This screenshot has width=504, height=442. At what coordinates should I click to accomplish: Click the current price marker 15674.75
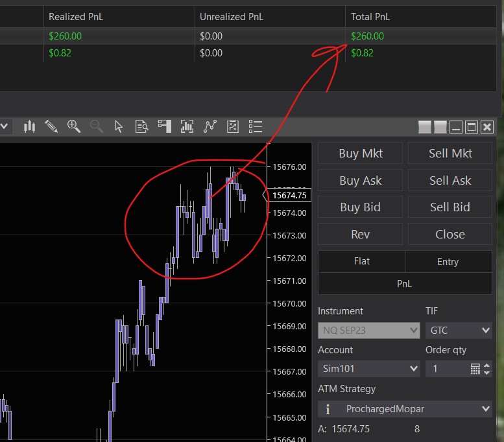coord(289,195)
